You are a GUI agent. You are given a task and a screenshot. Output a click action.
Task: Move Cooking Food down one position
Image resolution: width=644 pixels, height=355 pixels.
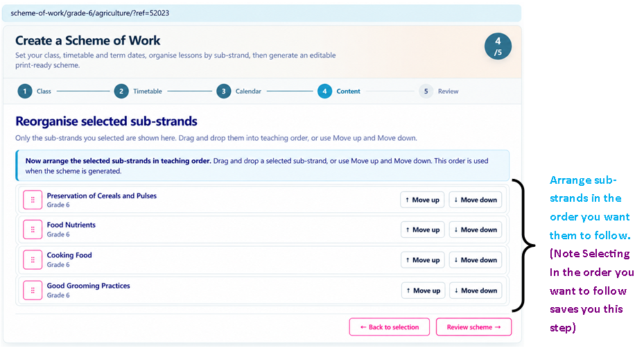click(476, 260)
